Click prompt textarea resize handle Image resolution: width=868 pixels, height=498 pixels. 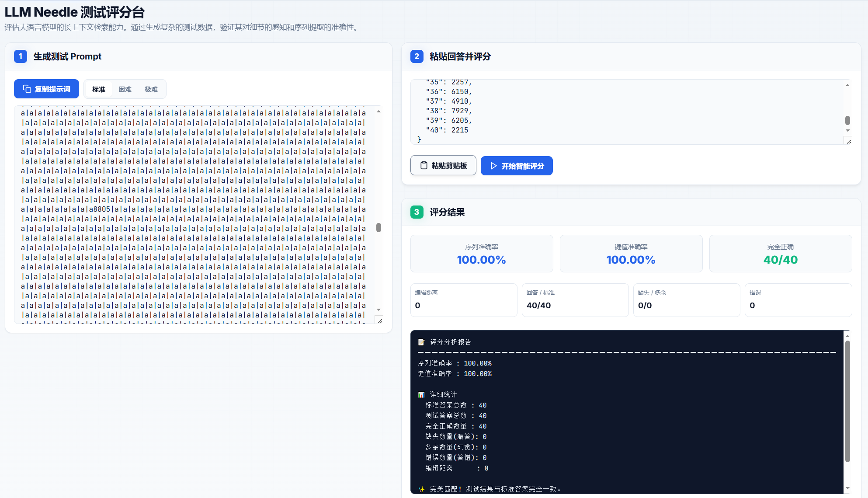380,320
